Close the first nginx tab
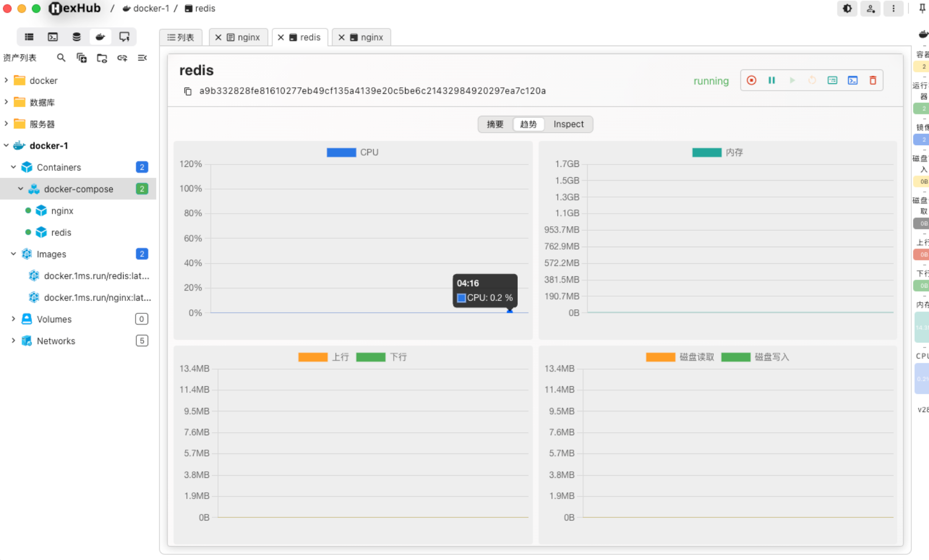The height and width of the screenshot is (560, 929). [218, 38]
